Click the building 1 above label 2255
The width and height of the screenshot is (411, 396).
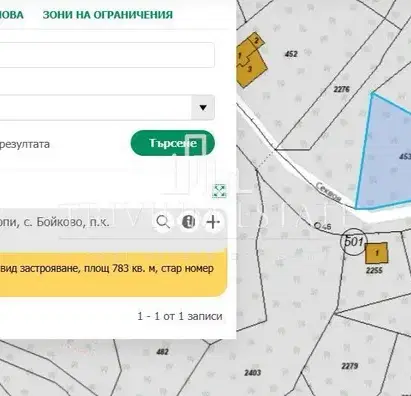377,253
